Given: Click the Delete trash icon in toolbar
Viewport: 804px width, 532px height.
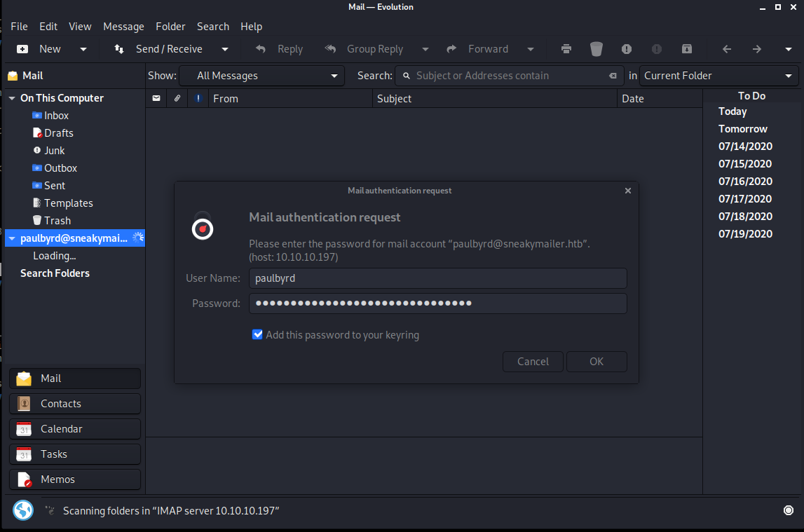Looking at the screenshot, I should (597, 49).
